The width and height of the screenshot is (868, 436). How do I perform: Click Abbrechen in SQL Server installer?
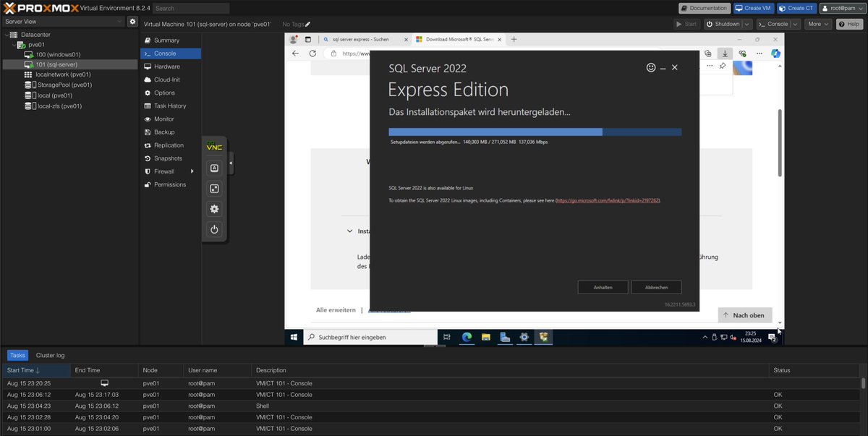[656, 287]
